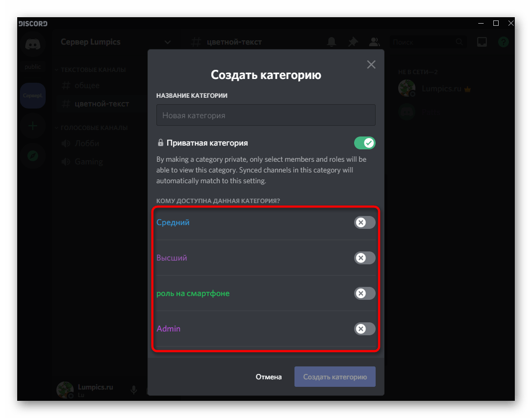Toggle the Приватная категория switch
Screen dimensions: 532x418
point(365,143)
